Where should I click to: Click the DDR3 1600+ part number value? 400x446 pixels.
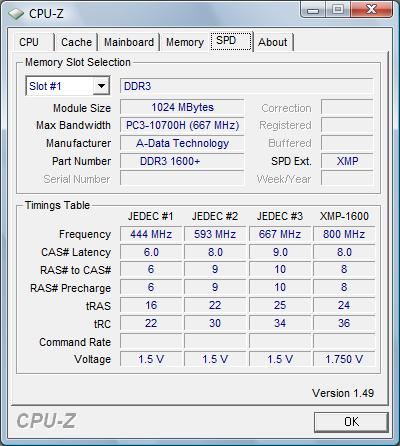click(x=182, y=161)
